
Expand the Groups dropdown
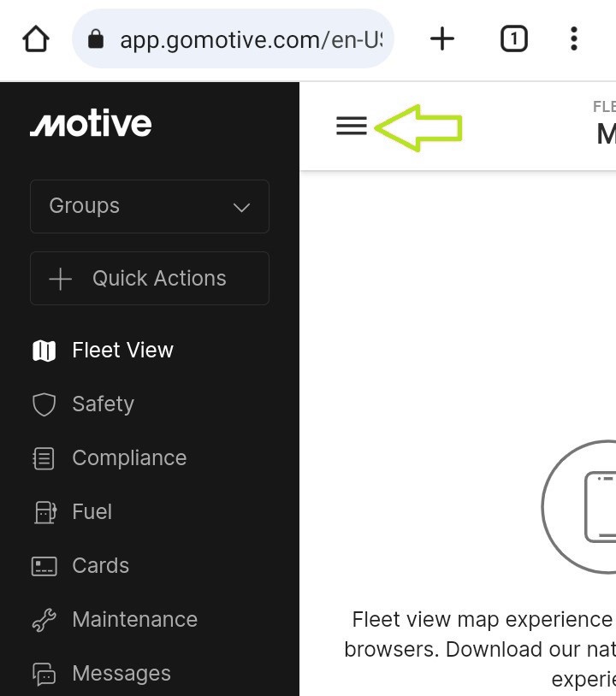(x=150, y=206)
